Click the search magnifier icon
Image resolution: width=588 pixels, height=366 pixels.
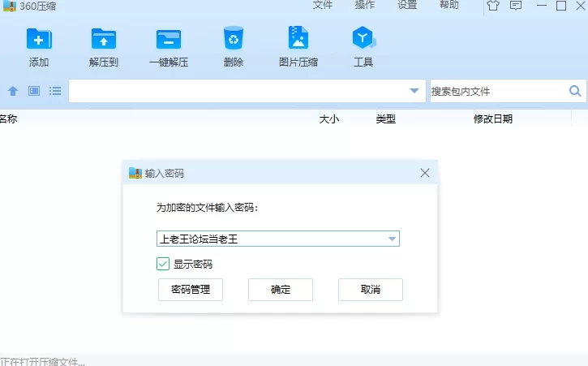(x=575, y=91)
